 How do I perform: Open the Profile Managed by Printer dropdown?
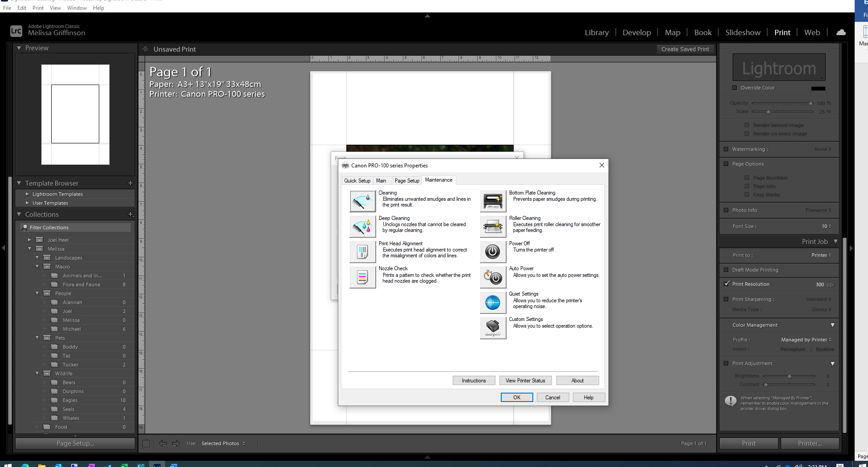(x=806, y=340)
